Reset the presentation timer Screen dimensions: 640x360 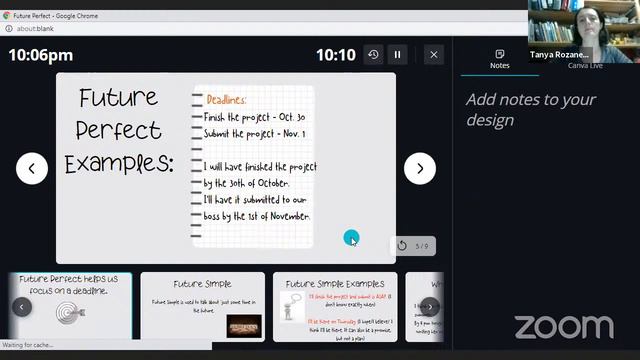(x=373, y=55)
